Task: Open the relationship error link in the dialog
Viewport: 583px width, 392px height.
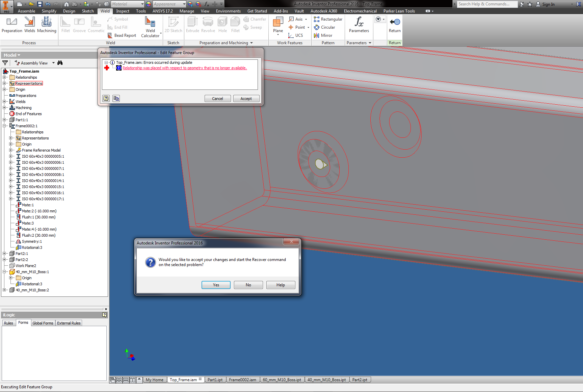Action: pos(184,68)
